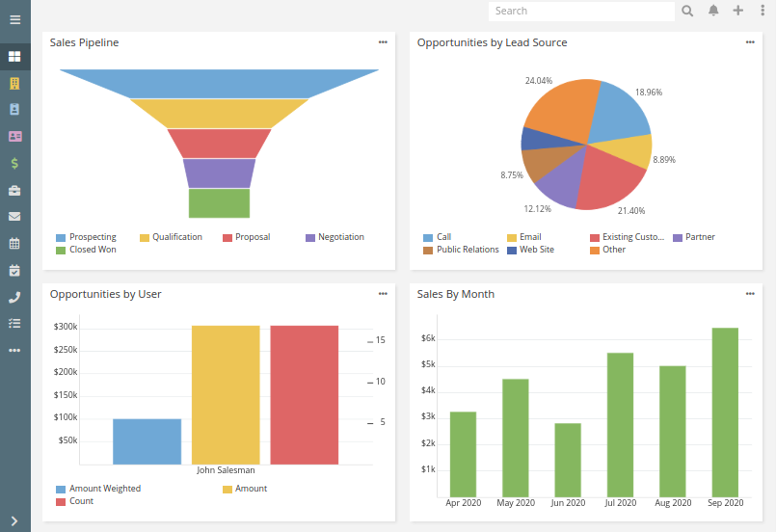
Task: Toggle the Partner legend entry
Action: pyautogui.click(x=694, y=237)
